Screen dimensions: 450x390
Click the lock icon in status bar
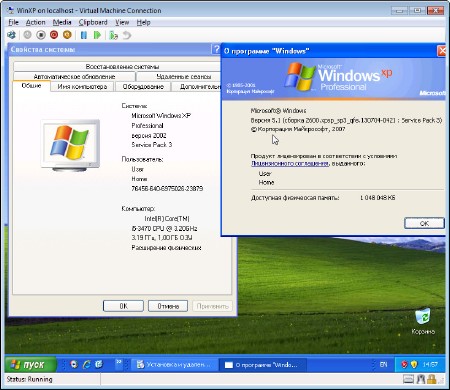point(432,379)
